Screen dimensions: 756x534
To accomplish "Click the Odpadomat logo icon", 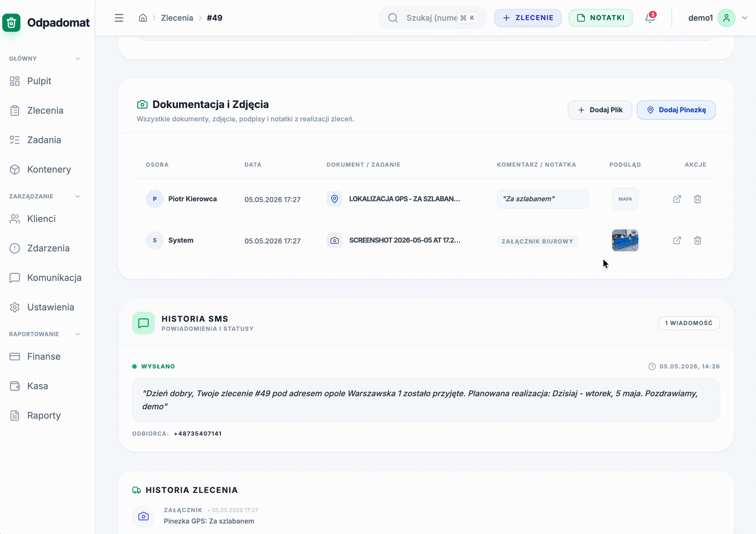I will coord(12,22).
